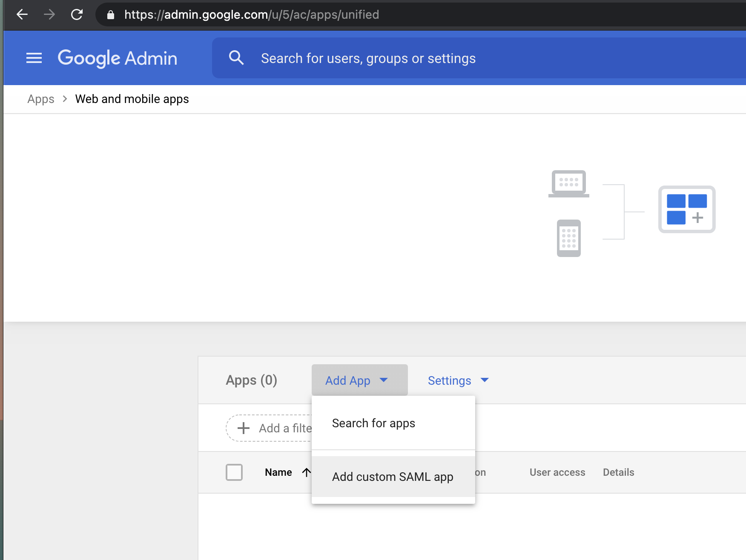Toggle the Name column sort arrow
Image resolution: width=746 pixels, height=560 pixels.
point(306,472)
